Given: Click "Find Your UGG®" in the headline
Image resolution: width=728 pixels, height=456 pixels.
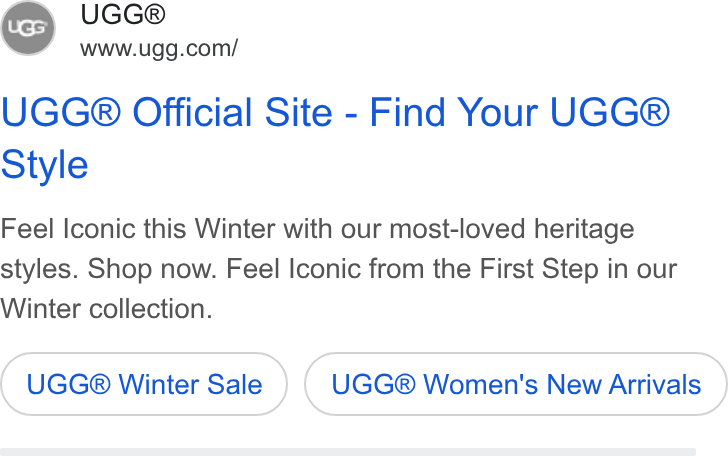Looking at the screenshot, I should point(520,112).
